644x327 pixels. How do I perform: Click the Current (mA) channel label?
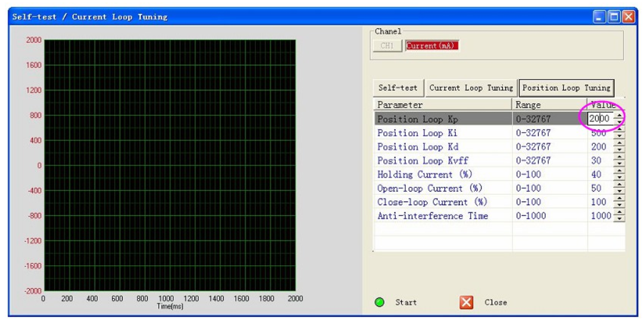pyautogui.click(x=432, y=46)
